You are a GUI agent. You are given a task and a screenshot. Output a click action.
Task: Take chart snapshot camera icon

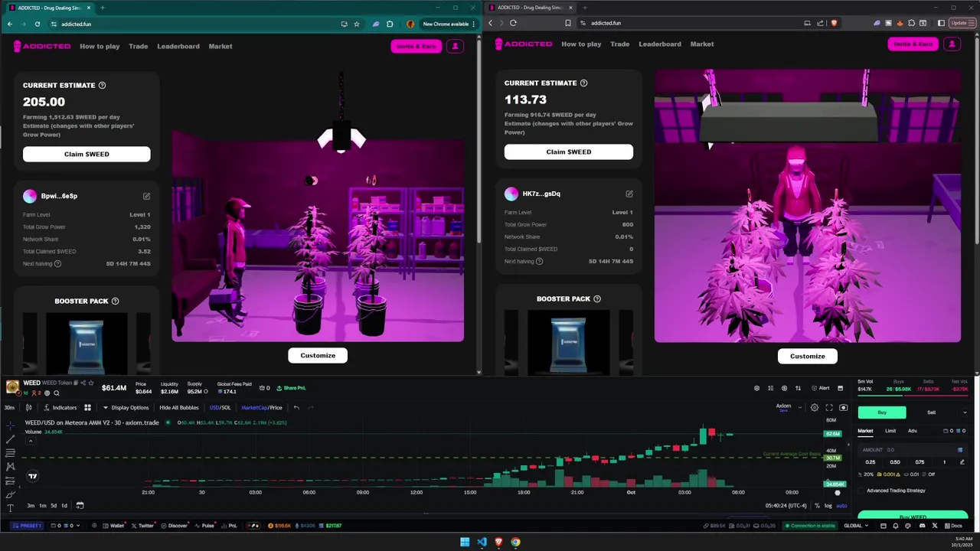(x=844, y=408)
